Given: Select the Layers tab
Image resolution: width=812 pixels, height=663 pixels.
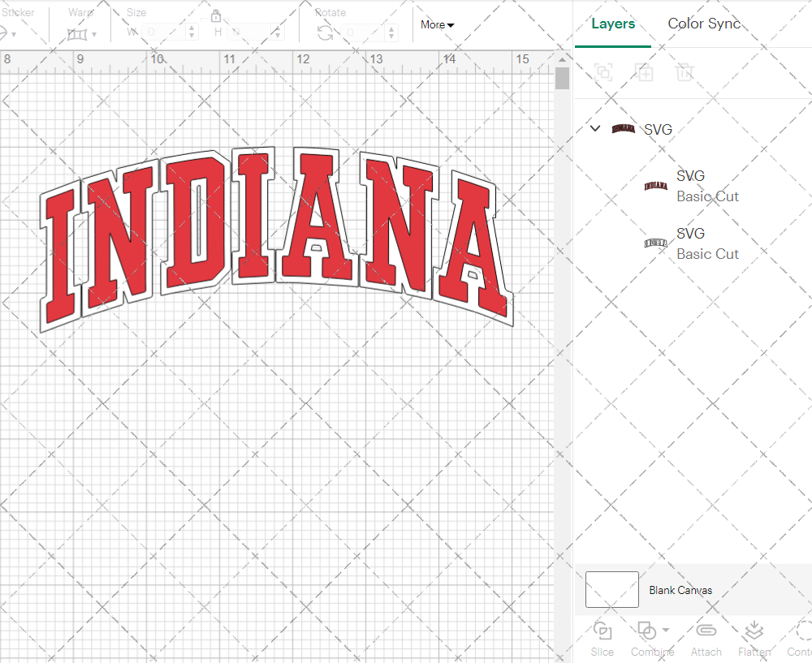Looking at the screenshot, I should pos(613,24).
